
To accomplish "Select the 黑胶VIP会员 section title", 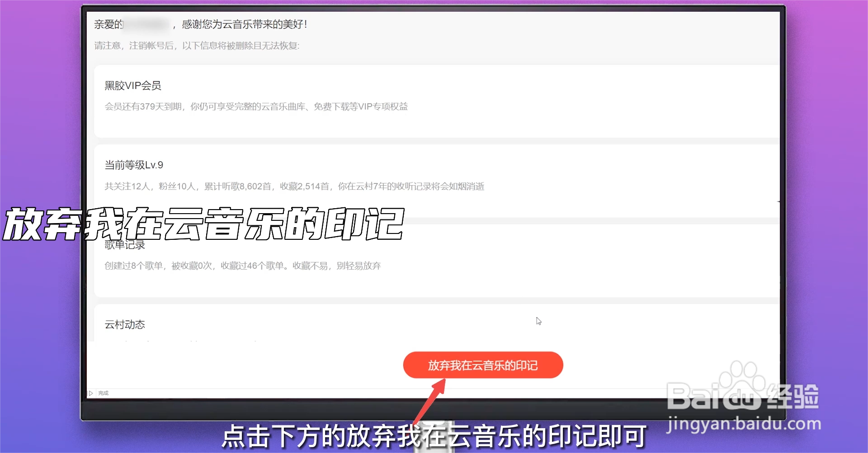I will 133,85.
